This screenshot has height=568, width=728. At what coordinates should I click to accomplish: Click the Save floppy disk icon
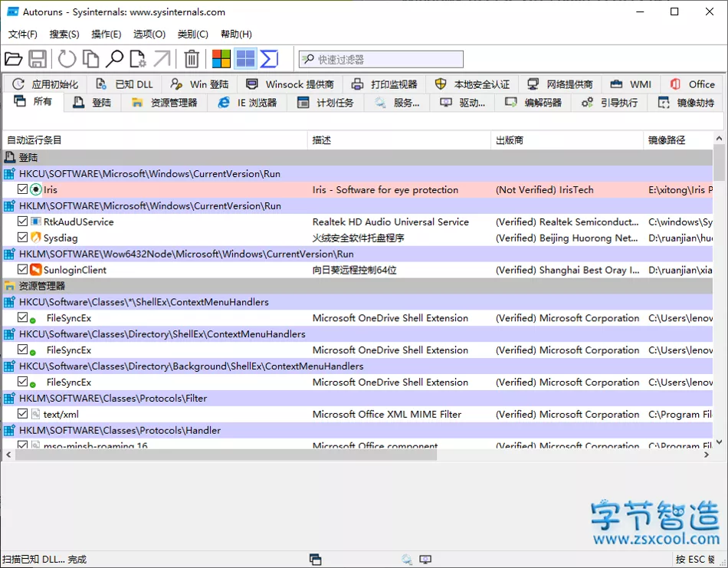[x=38, y=59]
